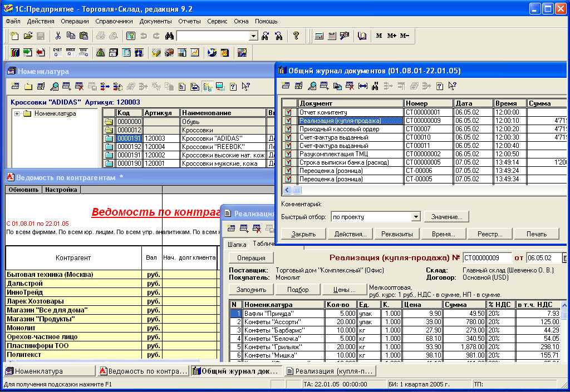Open the Сервис menu

click(217, 21)
